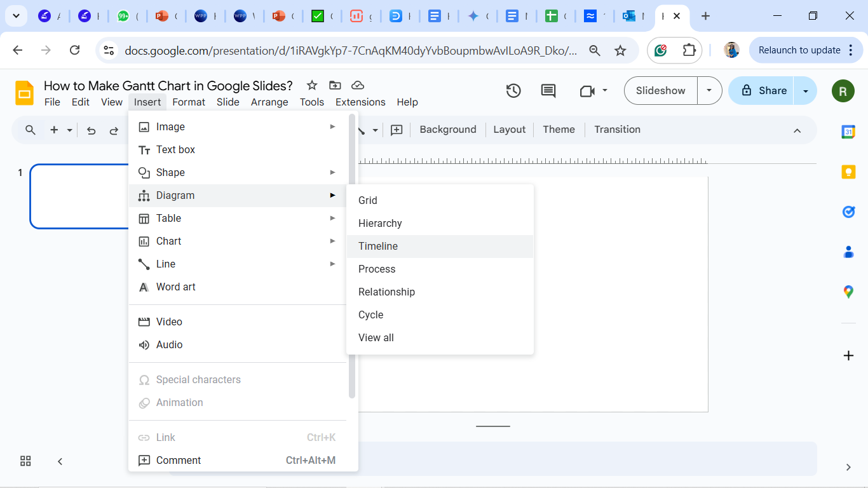Open Google Calendar side panel
Viewport: 868px width, 488px height.
(x=848, y=132)
